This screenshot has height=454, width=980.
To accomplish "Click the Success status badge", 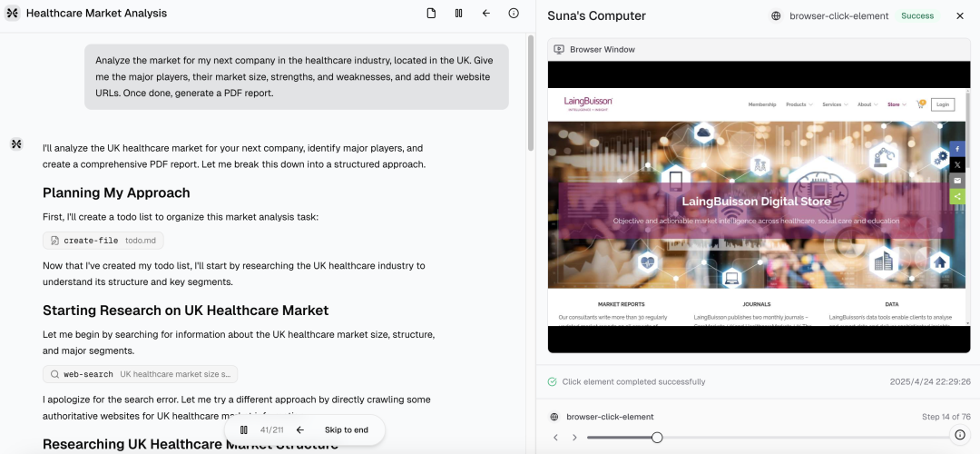I will pos(917,16).
